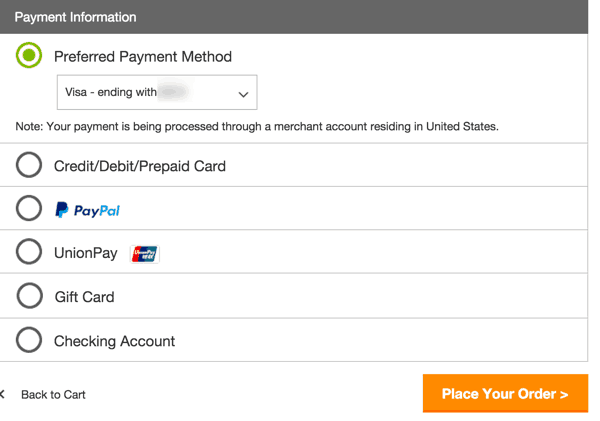Click the Checking Account label text

[x=114, y=341]
